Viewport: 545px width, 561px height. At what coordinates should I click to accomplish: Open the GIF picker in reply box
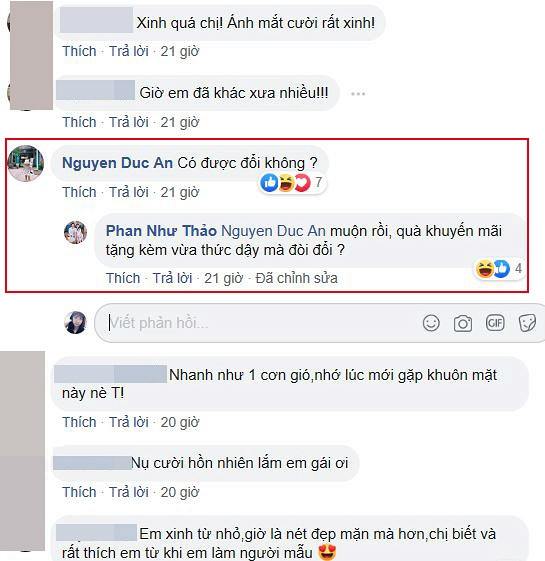point(495,323)
